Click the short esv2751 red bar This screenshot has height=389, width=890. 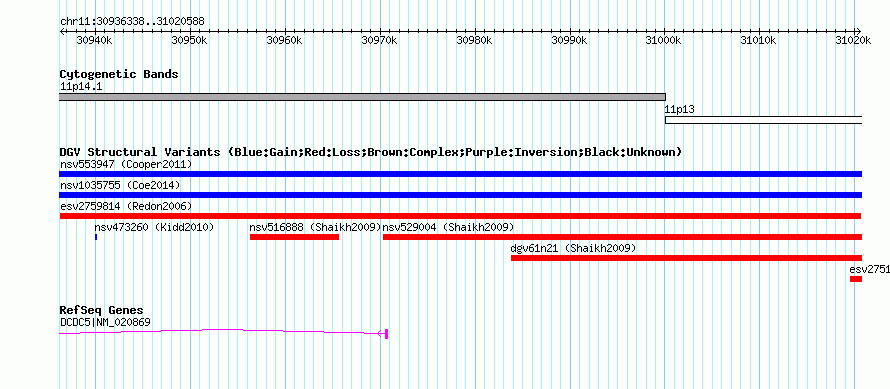coord(856,279)
